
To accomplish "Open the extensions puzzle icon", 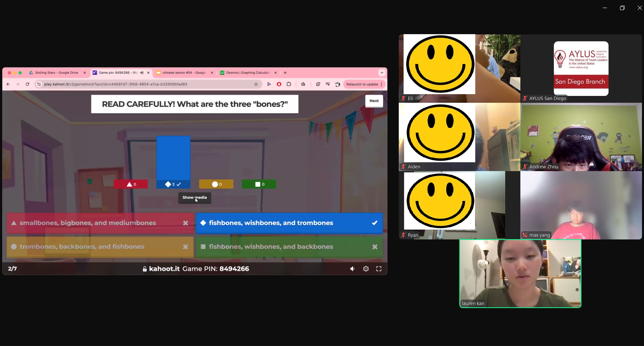I will (289, 84).
